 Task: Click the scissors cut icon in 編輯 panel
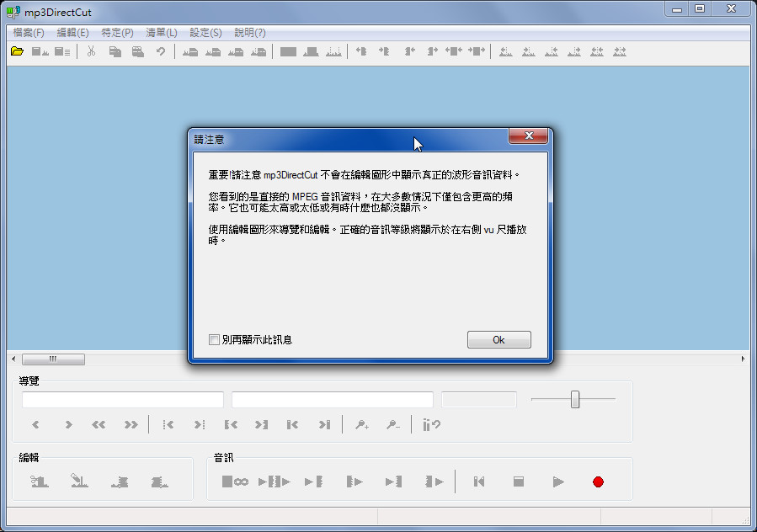40,481
